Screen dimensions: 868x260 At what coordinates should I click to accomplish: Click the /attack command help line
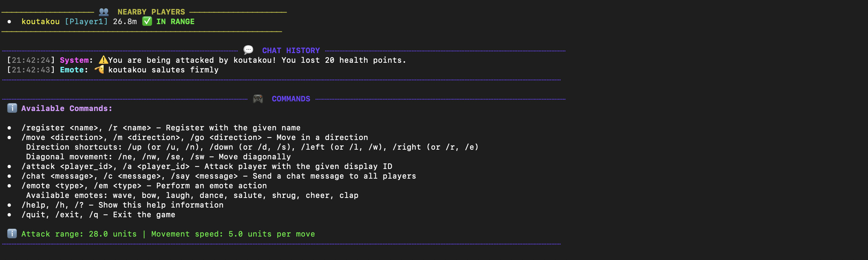pos(207,167)
